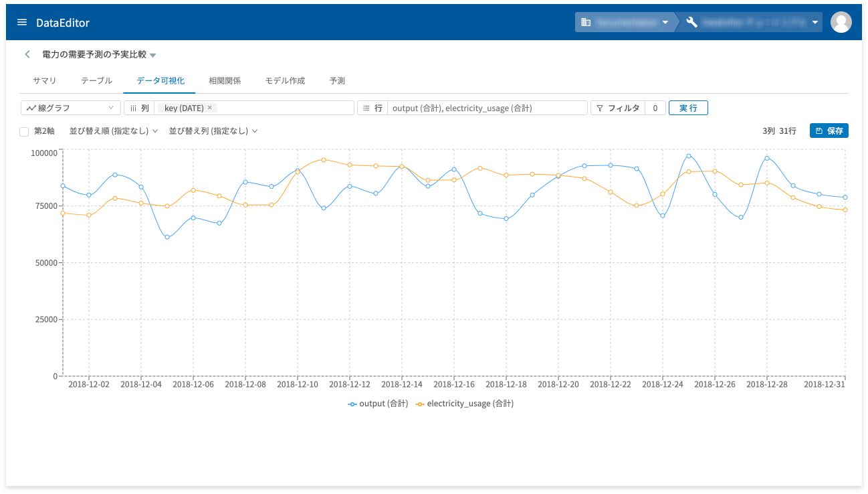Click the 行 row field label
Viewport: 868px width, 494px height.
pos(372,108)
